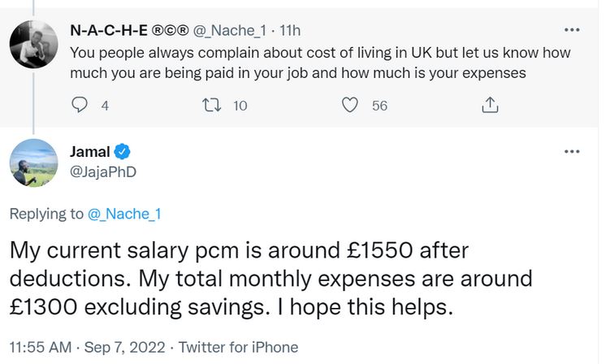Follow the @_Nache_1 mention in Replying to

click(x=123, y=214)
